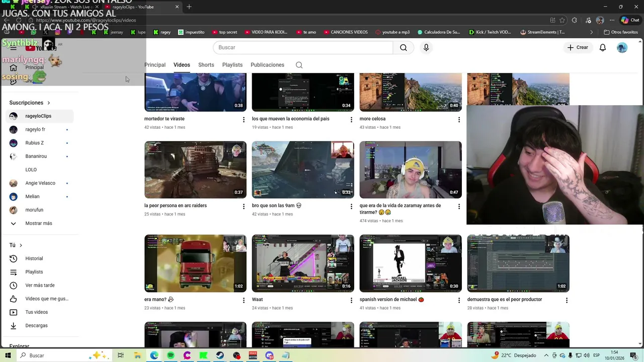This screenshot has height=362, width=644.
Task: Expand the Suscripciones section chevron
Action: (48, 103)
